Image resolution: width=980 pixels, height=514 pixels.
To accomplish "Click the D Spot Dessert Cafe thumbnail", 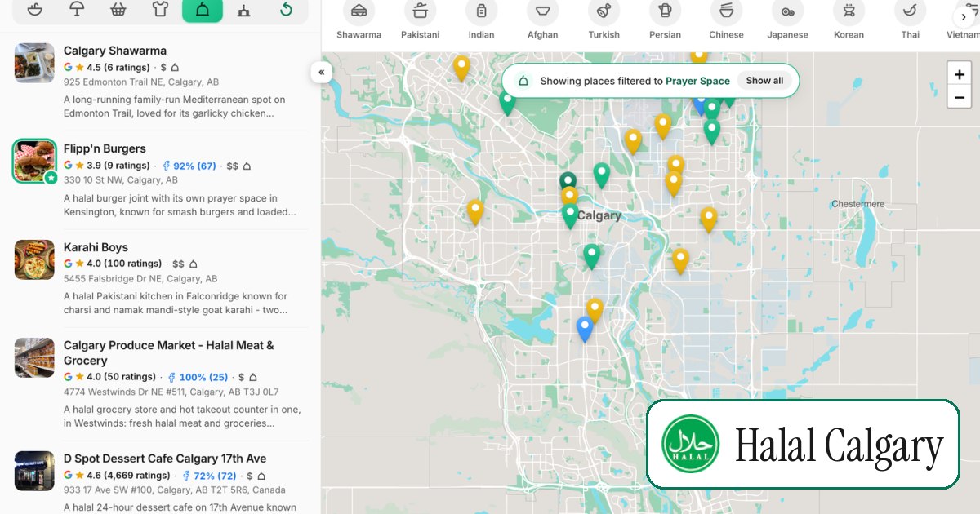I will tap(34, 471).
